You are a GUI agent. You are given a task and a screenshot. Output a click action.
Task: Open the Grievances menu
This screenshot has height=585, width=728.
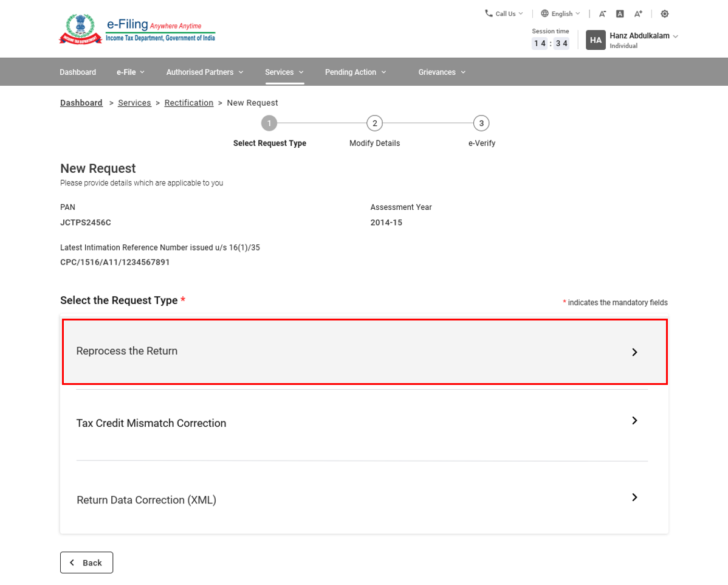tap(442, 72)
